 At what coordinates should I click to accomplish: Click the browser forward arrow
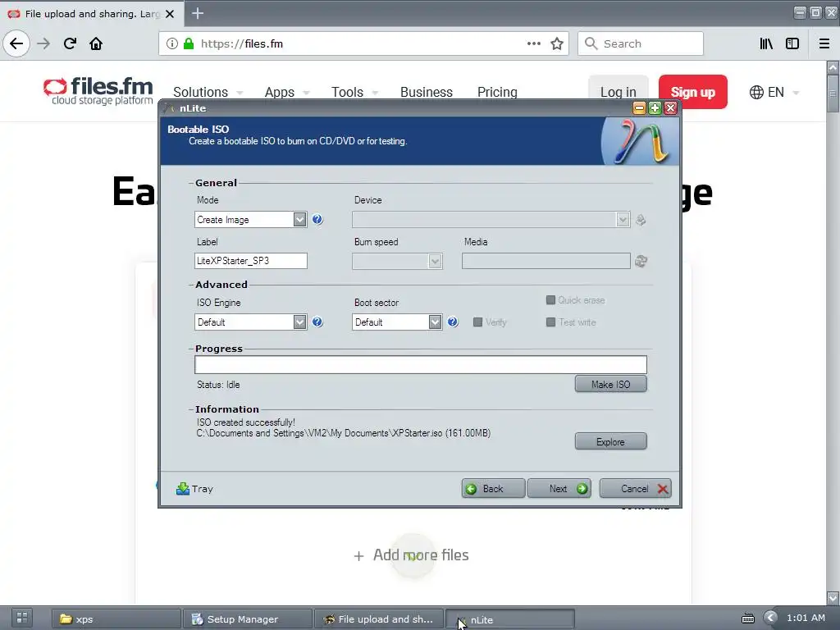[43, 43]
